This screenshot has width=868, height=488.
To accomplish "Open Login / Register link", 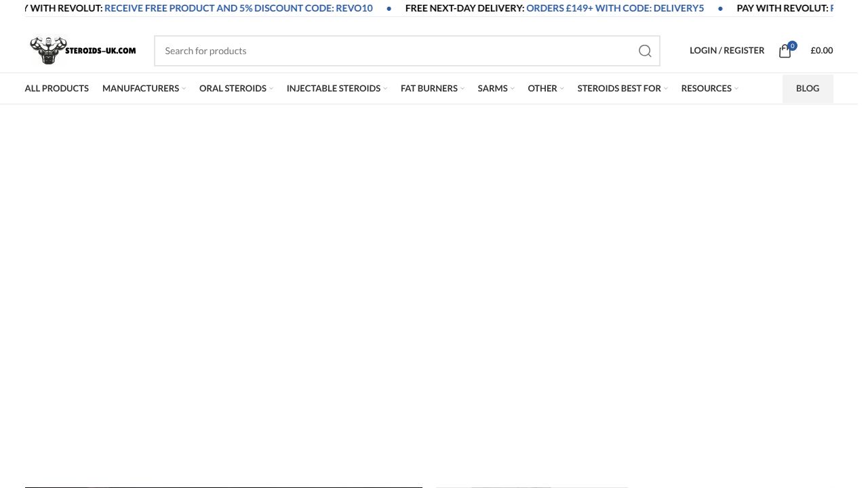I will (727, 50).
